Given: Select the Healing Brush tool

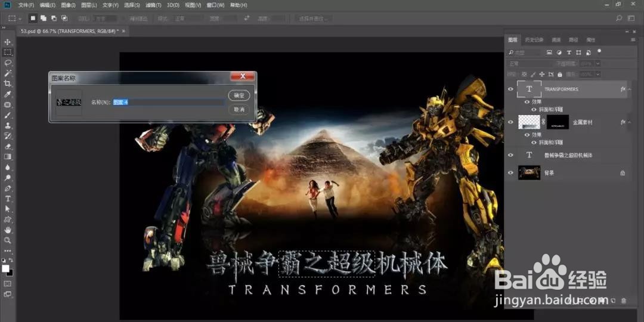Looking at the screenshot, I should point(7,105).
